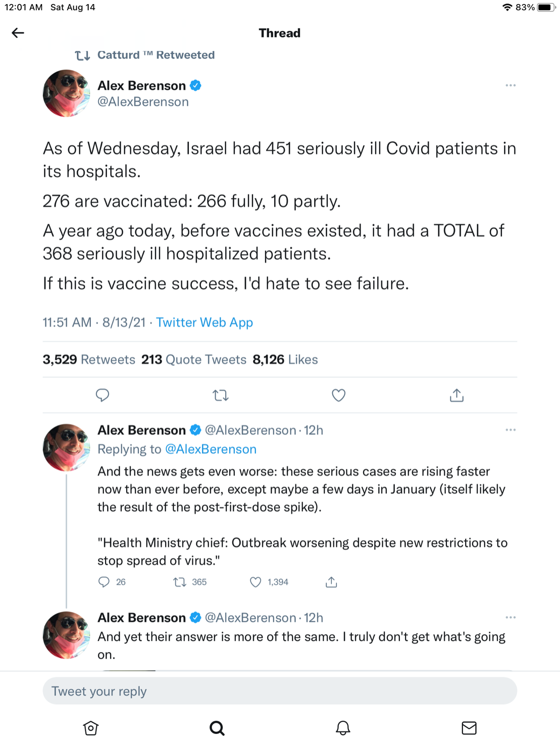Viewport: 560px width, 746px height.
Task: Like the reply with 1,394 likes
Action: (x=256, y=582)
